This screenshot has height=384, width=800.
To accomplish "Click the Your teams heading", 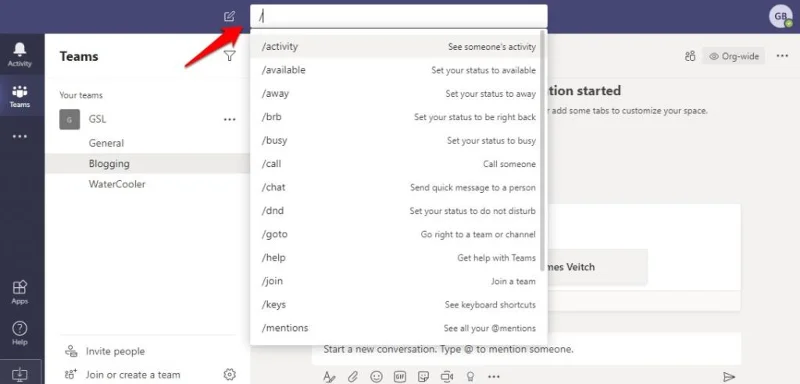I will click(81, 95).
